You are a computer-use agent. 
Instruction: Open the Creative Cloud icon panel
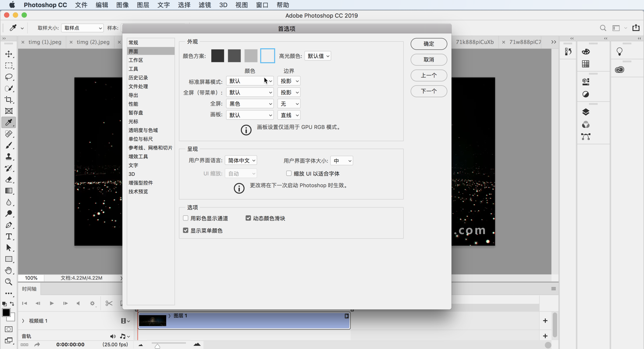[x=619, y=69]
